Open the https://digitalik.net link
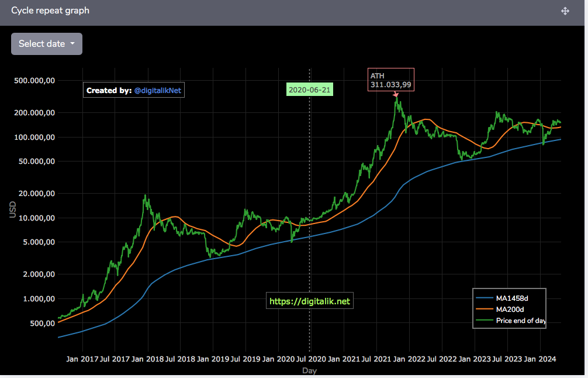The width and height of the screenshot is (588, 378). [x=309, y=301]
